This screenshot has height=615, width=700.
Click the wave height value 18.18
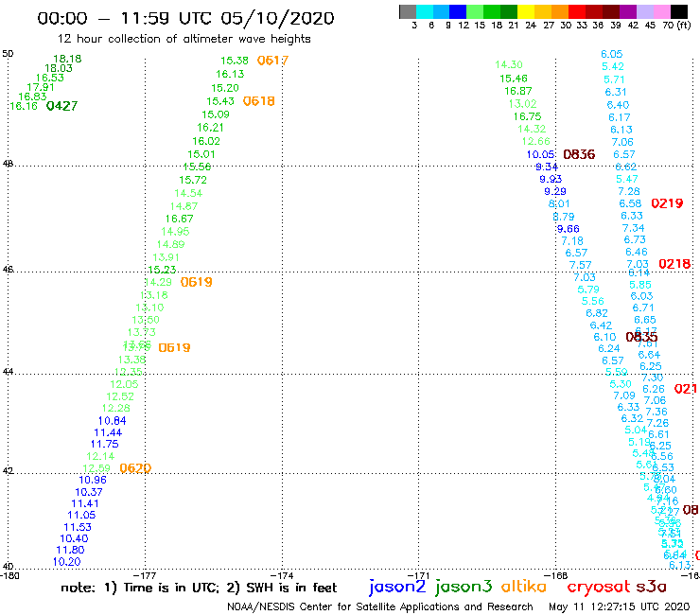[67, 59]
